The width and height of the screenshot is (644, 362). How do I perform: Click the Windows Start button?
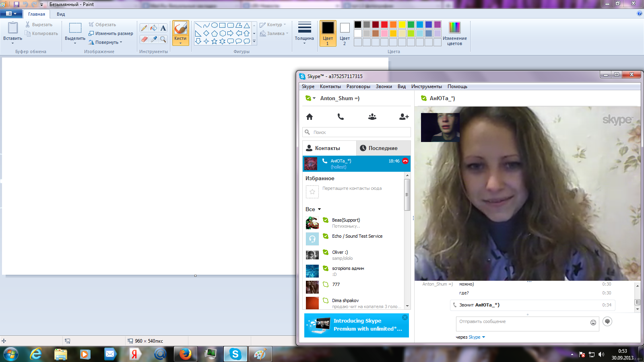point(10,354)
